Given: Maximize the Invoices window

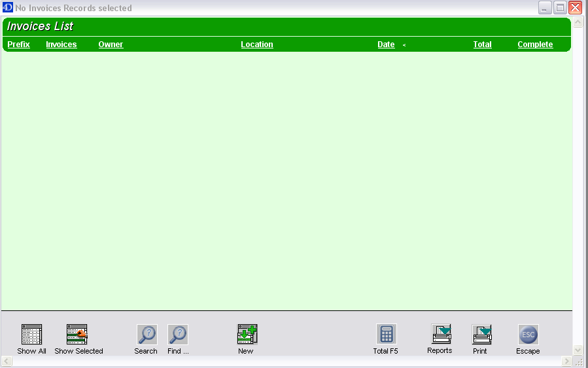Looking at the screenshot, I should [561, 8].
